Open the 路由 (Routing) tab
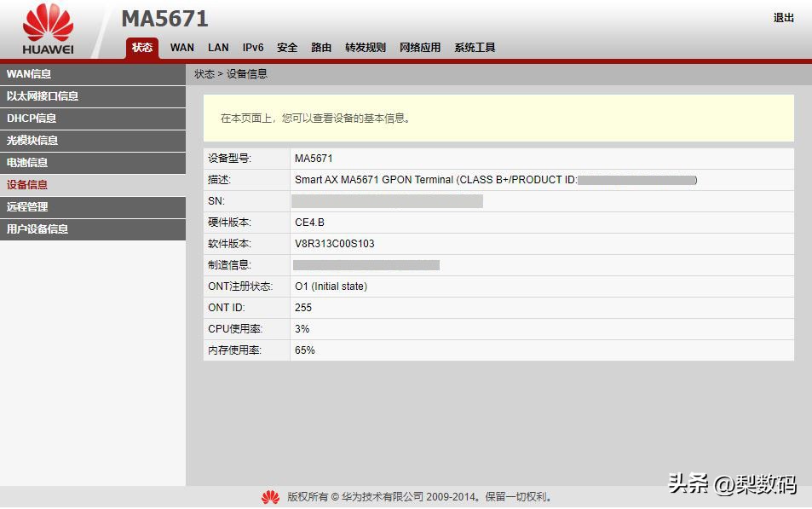 click(x=320, y=48)
